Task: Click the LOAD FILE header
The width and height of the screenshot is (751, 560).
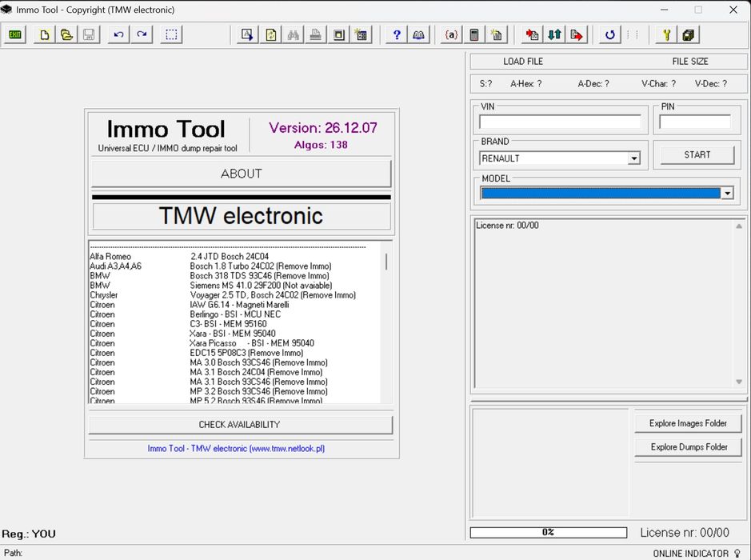Action: 522,62
